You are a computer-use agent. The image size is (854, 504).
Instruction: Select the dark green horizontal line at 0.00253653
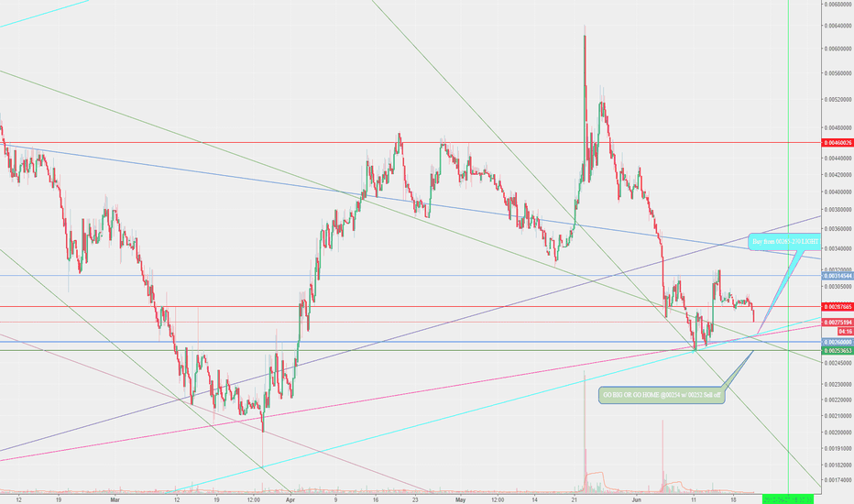click(411, 350)
